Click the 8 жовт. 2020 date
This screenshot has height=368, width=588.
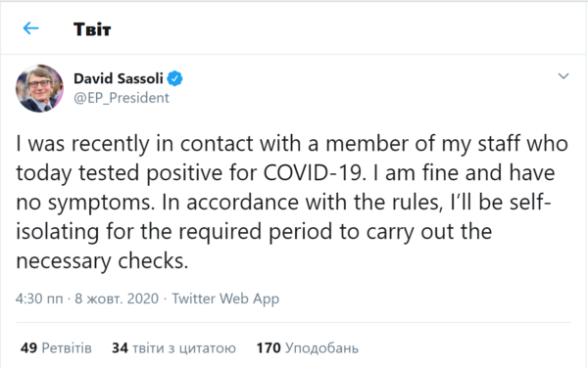(x=117, y=299)
